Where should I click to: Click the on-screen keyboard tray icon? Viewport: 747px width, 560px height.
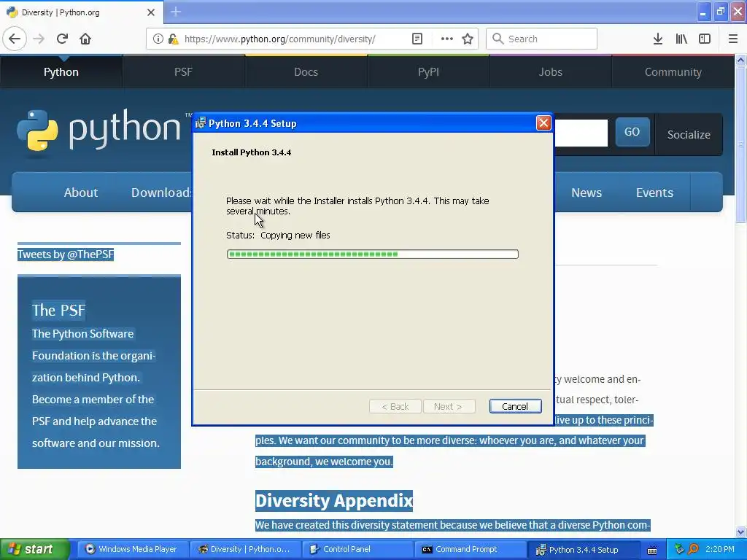click(652, 550)
